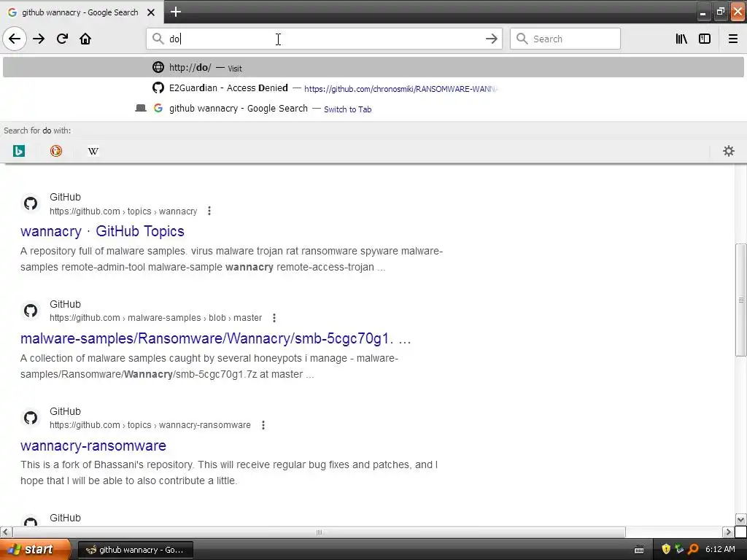
Task: Click the horizontal scrollbar left arrow
Action: click(6, 532)
